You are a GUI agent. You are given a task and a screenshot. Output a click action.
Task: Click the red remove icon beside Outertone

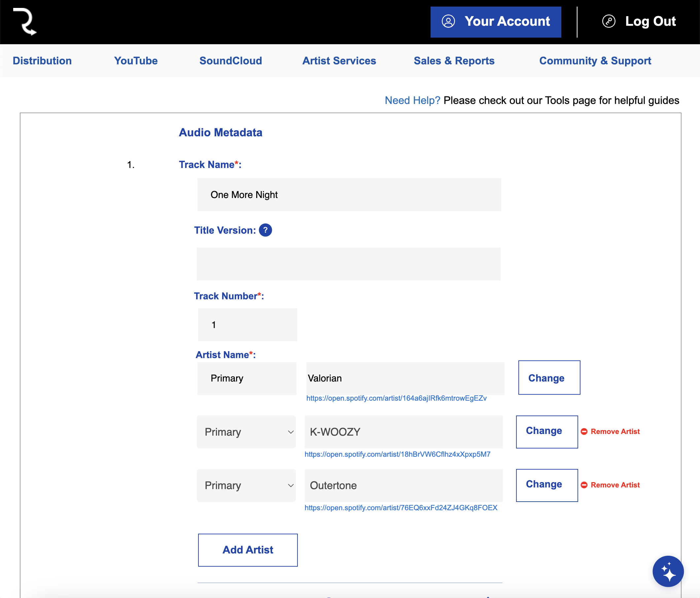pyautogui.click(x=584, y=485)
